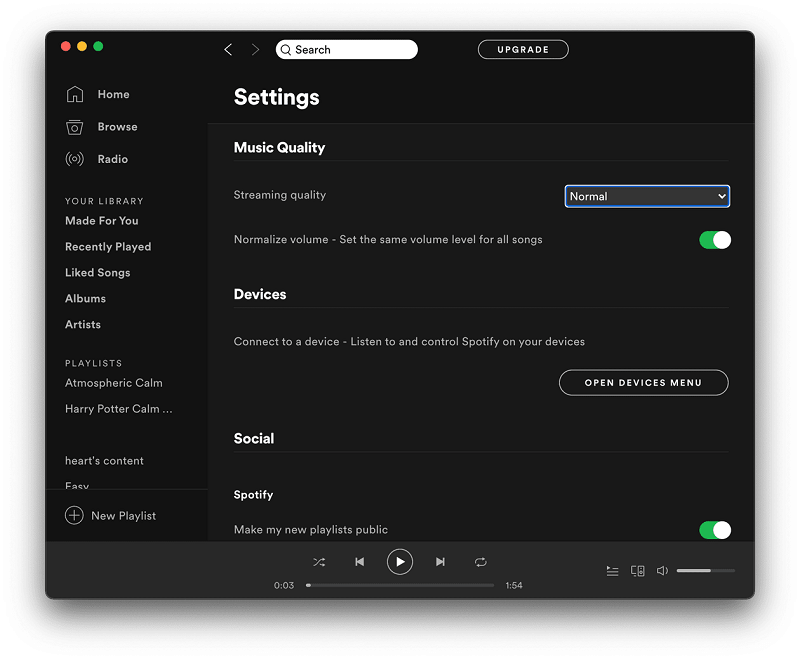Enable shuffle playback
Screen dimensions: 800x659
(x=319, y=562)
